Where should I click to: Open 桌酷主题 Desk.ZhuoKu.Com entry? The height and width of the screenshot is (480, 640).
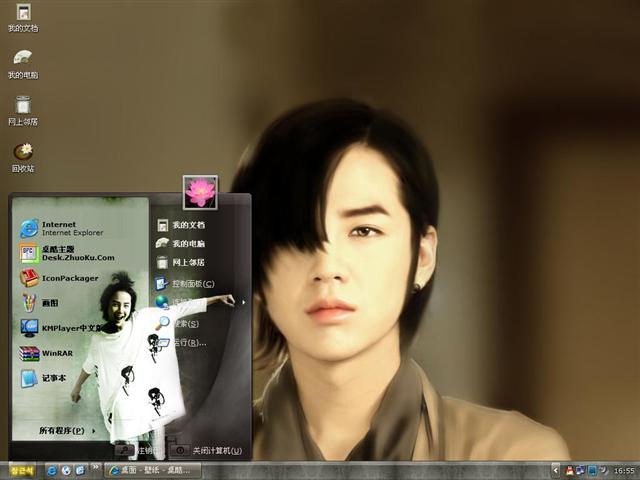tap(67, 253)
